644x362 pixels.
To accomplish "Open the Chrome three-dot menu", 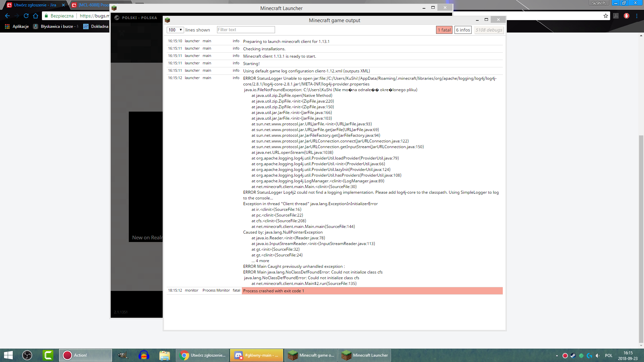I will pos(637,16).
